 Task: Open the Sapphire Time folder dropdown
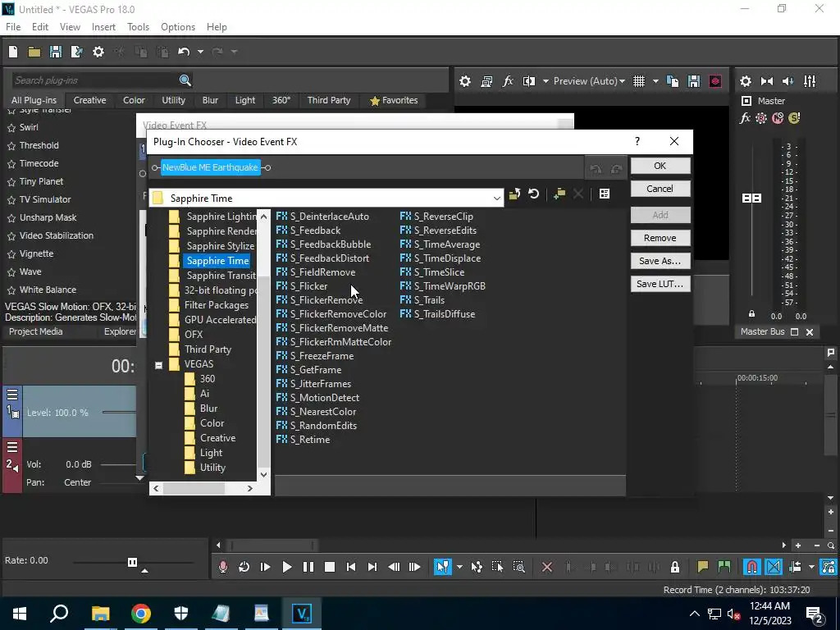[x=496, y=199]
